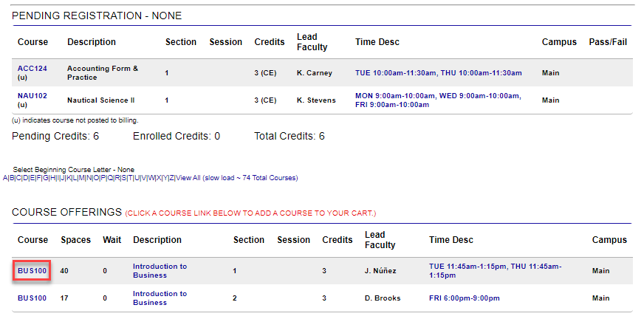644x319 pixels.
Task: Click View All to load 74 courses
Action: pyautogui.click(x=189, y=178)
